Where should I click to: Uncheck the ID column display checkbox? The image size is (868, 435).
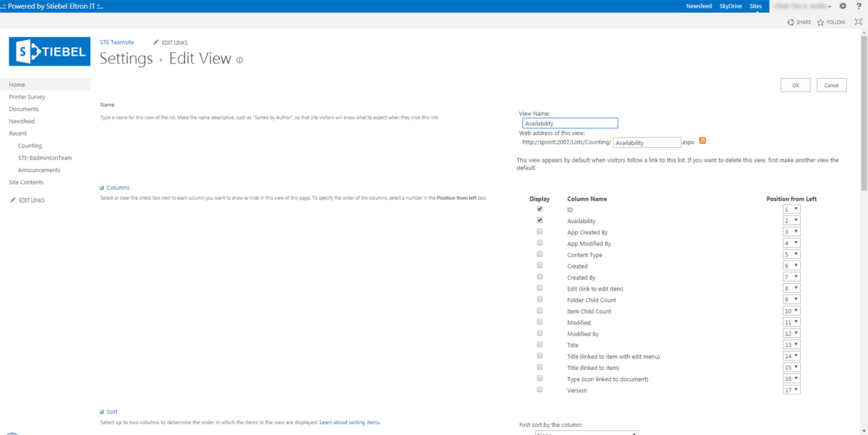pyautogui.click(x=540, y=209)
